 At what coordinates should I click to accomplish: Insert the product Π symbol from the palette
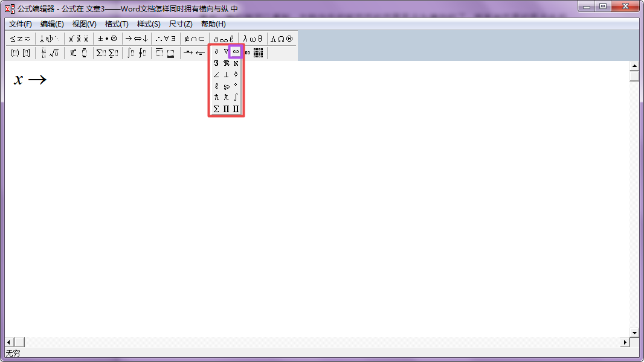pos(226,109)
